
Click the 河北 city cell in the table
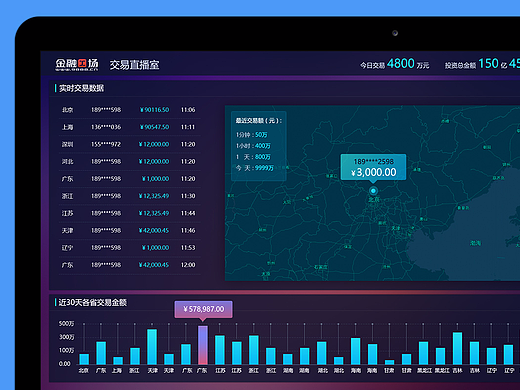point(67,162)
